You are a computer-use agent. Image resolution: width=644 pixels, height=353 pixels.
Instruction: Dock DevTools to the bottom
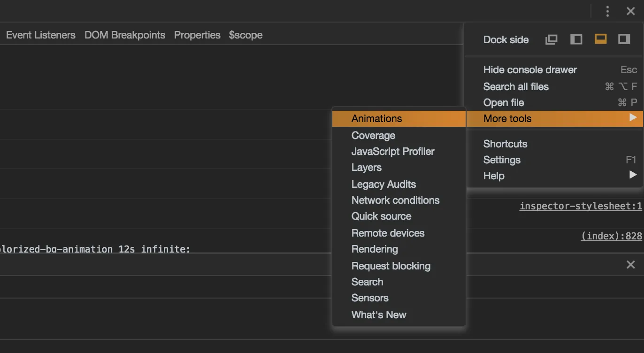tap(600, 39)
